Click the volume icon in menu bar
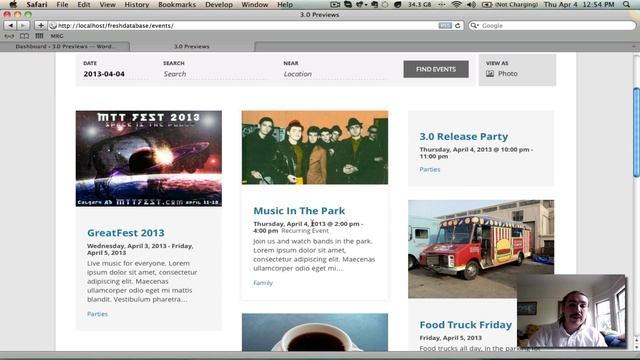The image size is (640, 360). pos(471,4)
